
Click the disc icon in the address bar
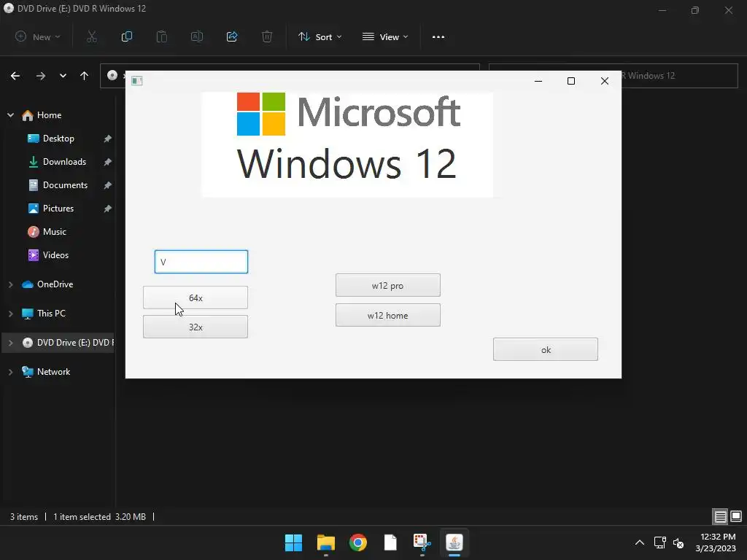112,75
